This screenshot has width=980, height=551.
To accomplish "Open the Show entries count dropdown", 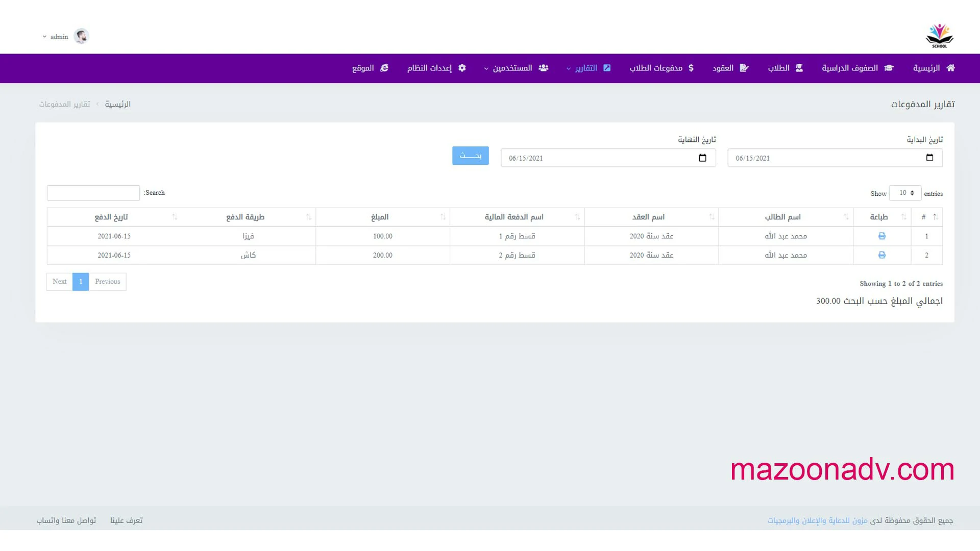I will tap(905, 193).
